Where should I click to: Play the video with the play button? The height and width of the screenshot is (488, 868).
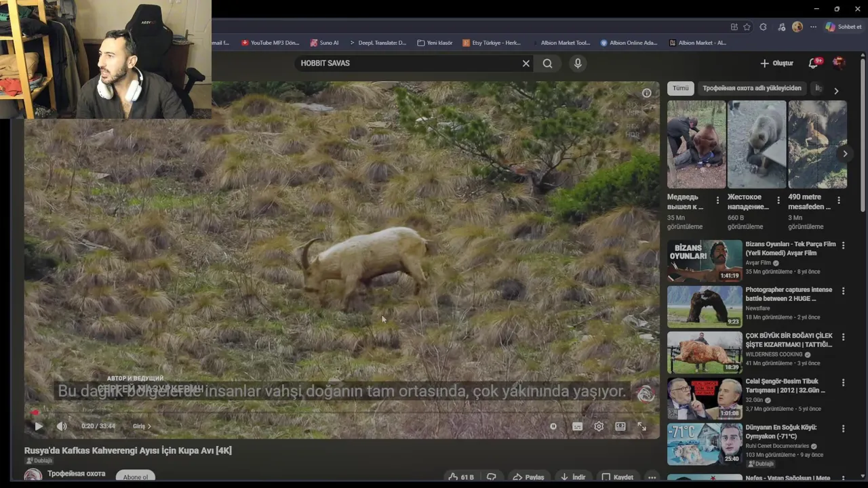(39, 426)
